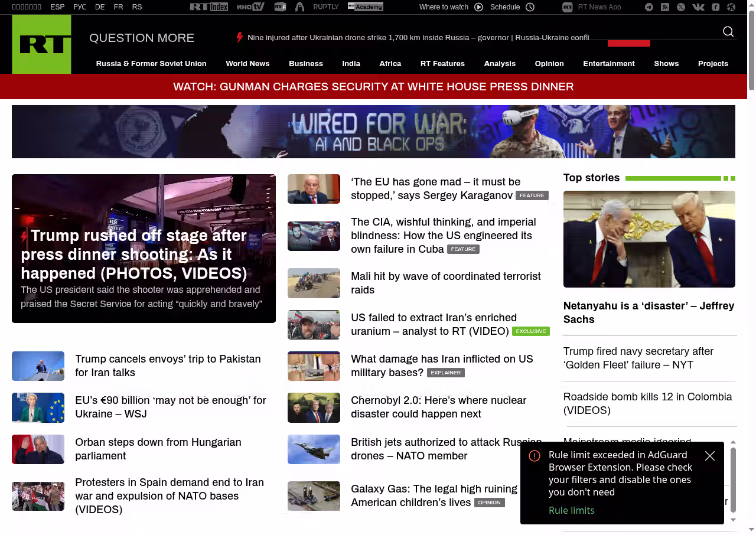The width and height of the screenshot is (756, 535).
Task: Open Netanyahu and Trump top story thumbnail
Action: click(x=649, y=239)
